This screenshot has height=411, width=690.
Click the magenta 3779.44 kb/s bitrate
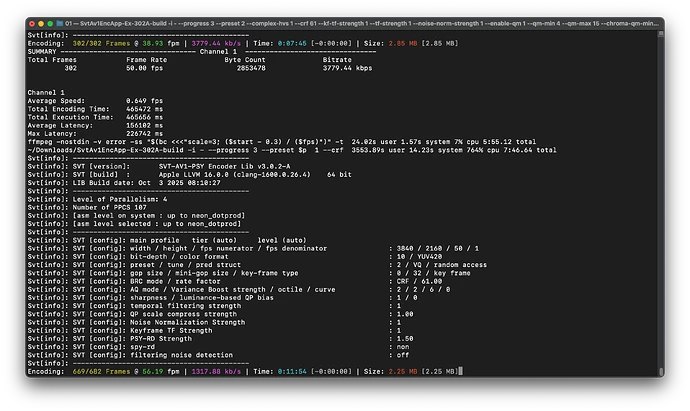point(216,44)
